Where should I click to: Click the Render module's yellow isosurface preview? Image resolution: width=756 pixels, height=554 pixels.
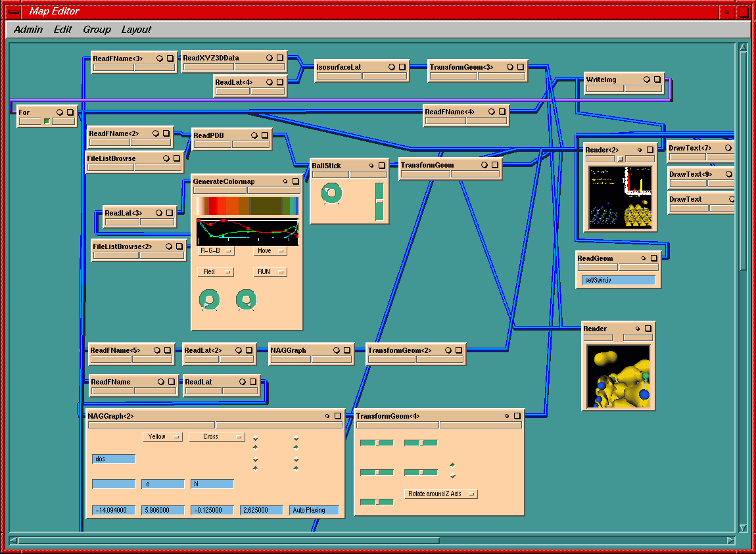pyautogui.click(x=618, y=376)
